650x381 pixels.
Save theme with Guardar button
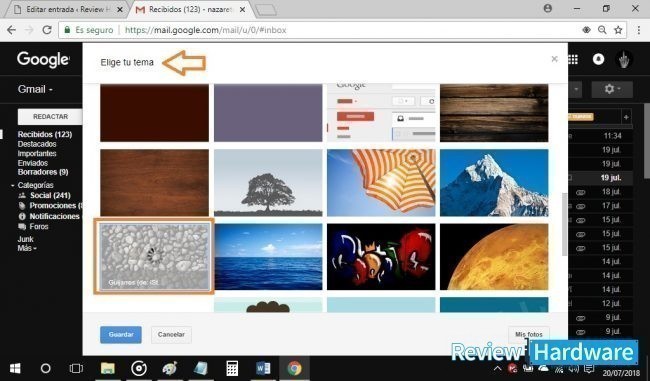(x=121, y=335)
